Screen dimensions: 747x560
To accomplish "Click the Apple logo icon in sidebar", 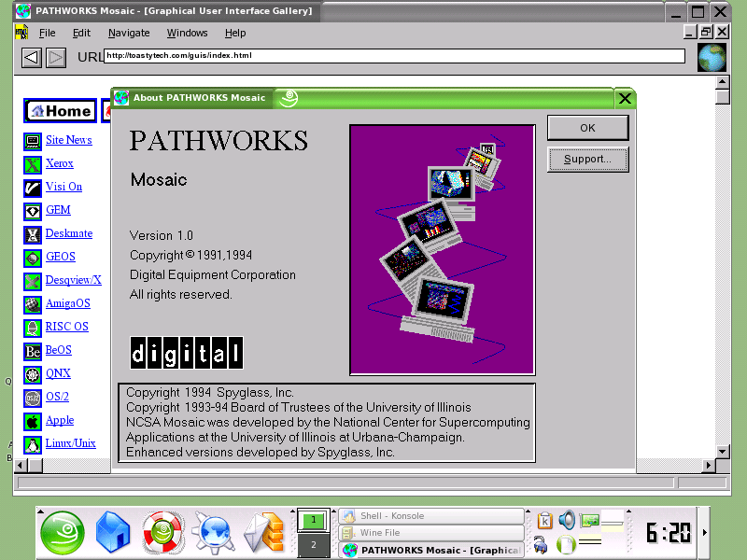I will pos(34,420).
